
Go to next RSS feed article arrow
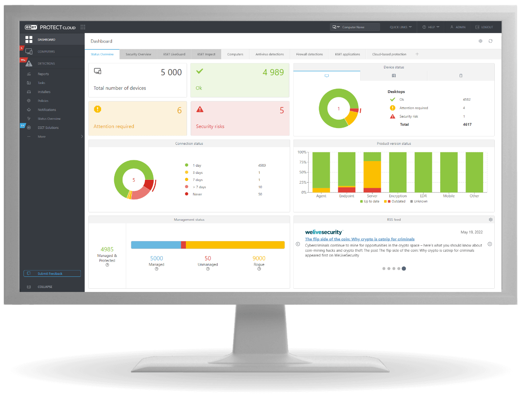(490, 244)
